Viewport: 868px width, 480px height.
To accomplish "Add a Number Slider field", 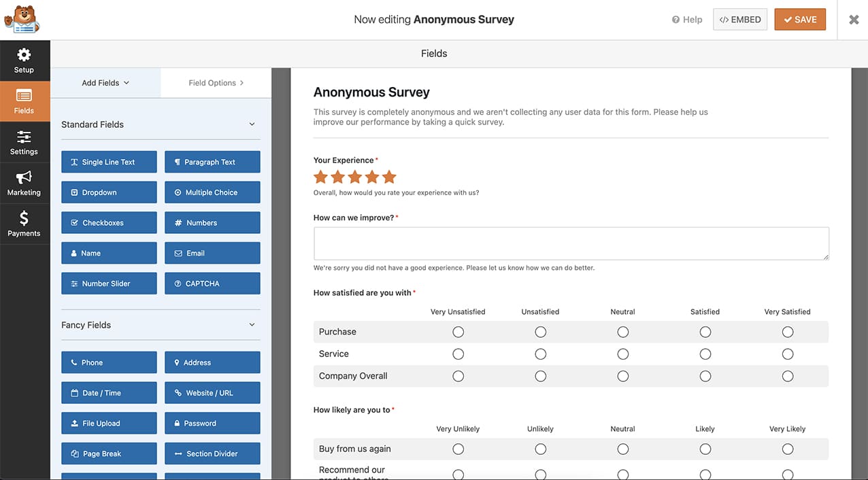I will (x=109, y=284).
